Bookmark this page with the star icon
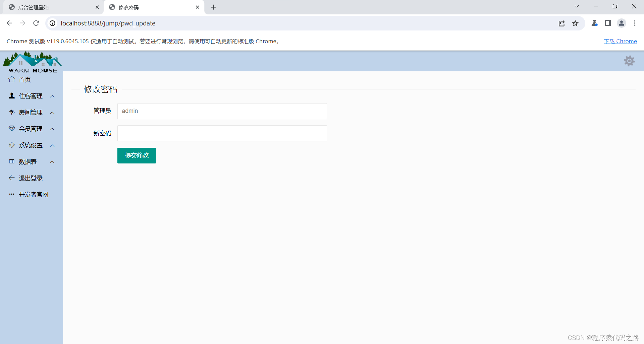Image resolution: width=644 pixels, height=344 pixels. tap(575, 23)
